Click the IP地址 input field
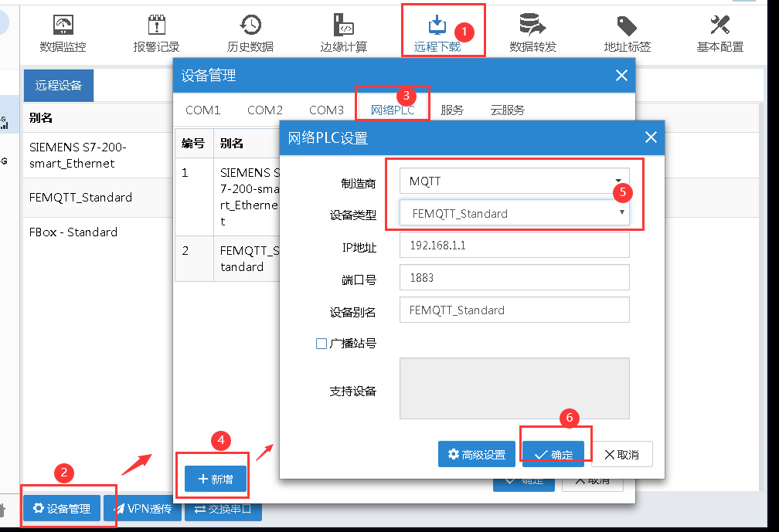Viewport: 779px width, 532px height. pyautogui.click(x=514, y=246)
